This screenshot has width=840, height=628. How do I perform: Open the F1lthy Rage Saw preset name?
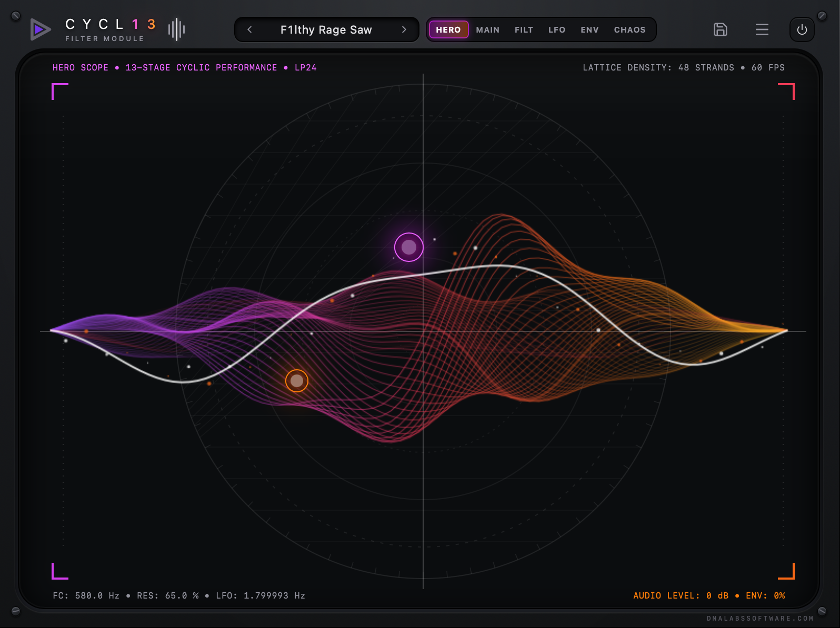pyautogui.click(x=326, y=30)
